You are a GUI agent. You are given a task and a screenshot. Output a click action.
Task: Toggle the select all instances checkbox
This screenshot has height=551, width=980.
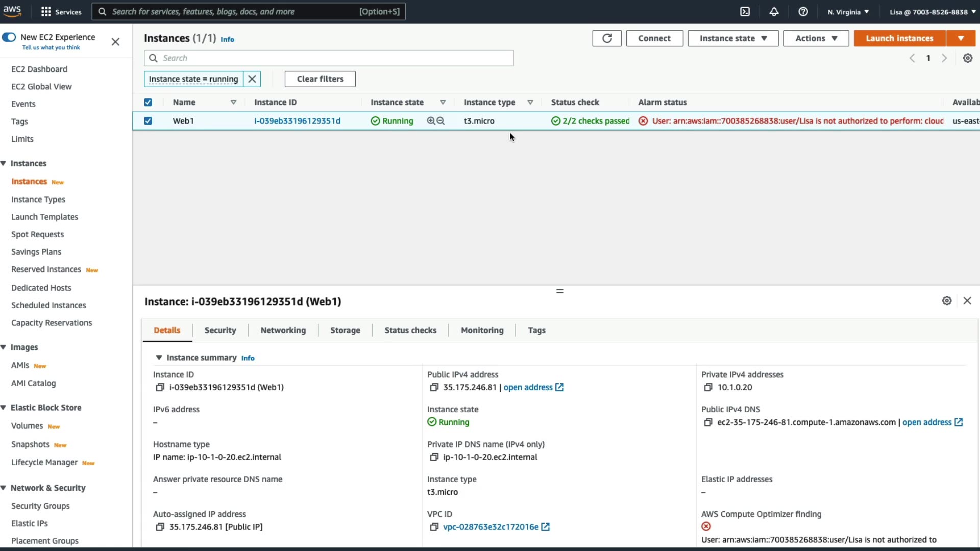pos(148,103)
